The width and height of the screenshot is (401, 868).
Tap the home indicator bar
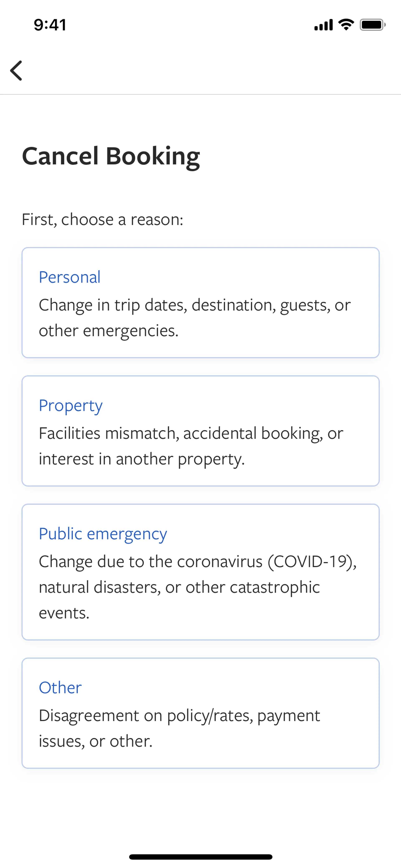point(200,857)
